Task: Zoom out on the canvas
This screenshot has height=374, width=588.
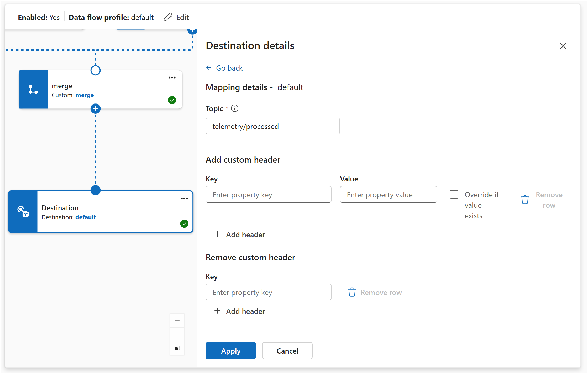Action: pyautogui.click(x=177, y=334)
